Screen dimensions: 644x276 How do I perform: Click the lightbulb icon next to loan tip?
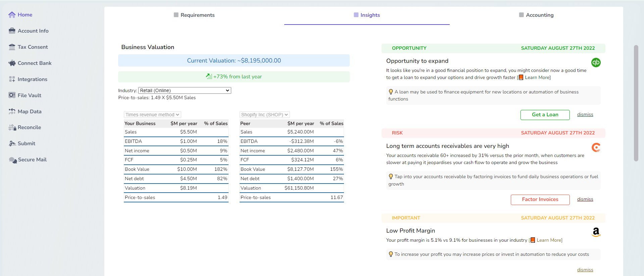[391, 92]
